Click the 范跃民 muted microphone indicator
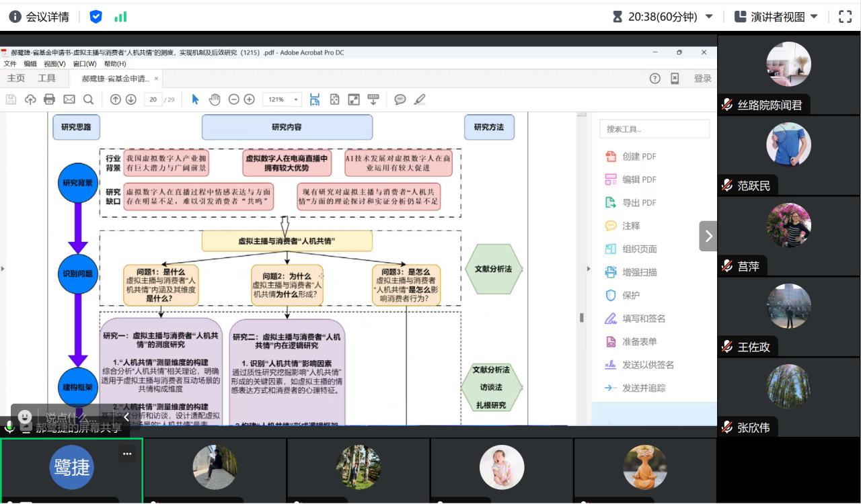 [x=727, y=185]
